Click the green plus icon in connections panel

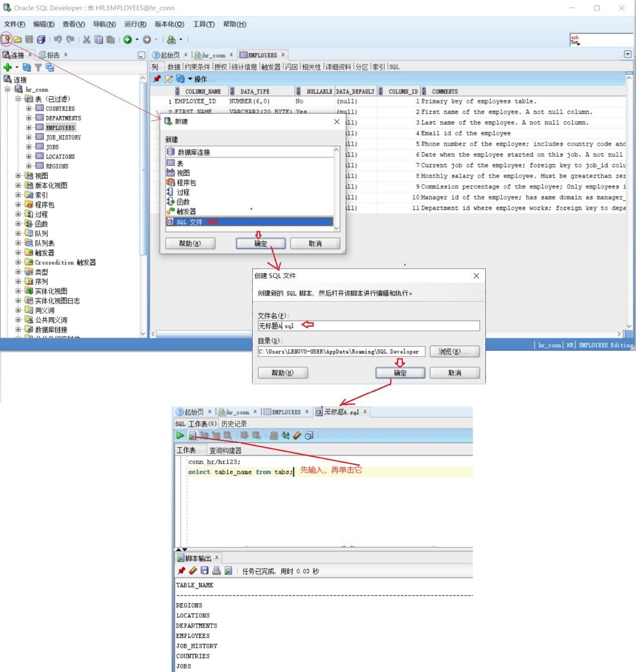7,67
